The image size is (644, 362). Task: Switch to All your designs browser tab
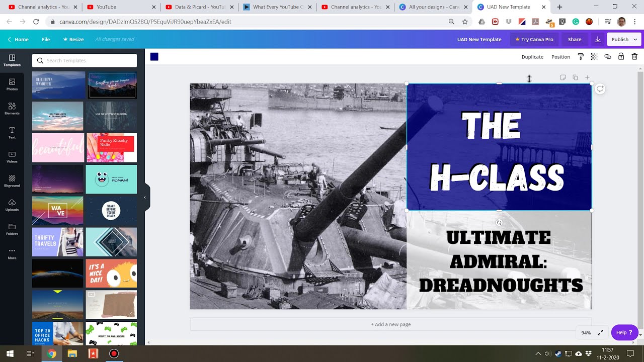pyautogui.click(x=429, y=7)
